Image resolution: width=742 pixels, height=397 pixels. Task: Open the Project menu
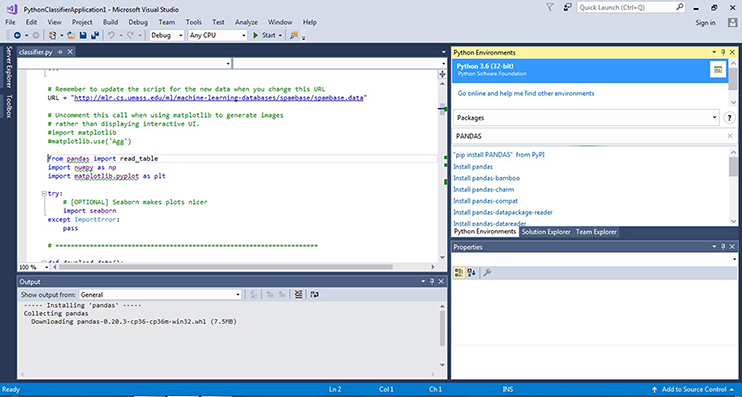click(82, 22)
